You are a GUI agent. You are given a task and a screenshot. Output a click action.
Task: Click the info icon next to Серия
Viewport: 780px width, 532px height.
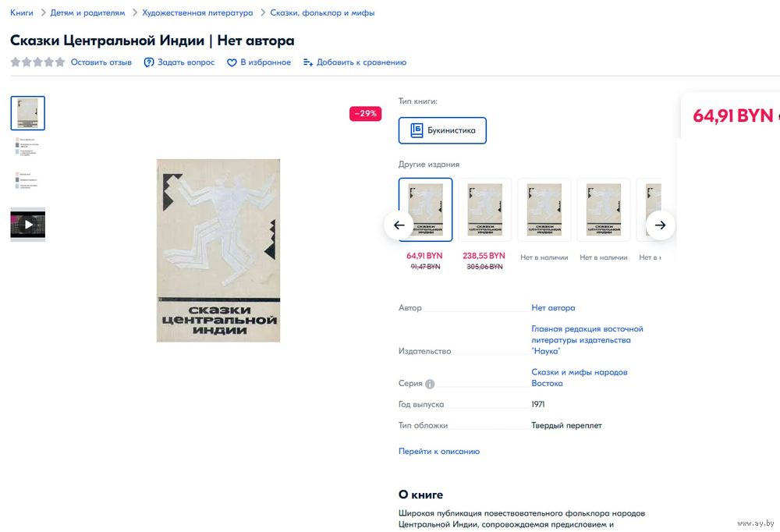tap(430, 384)
